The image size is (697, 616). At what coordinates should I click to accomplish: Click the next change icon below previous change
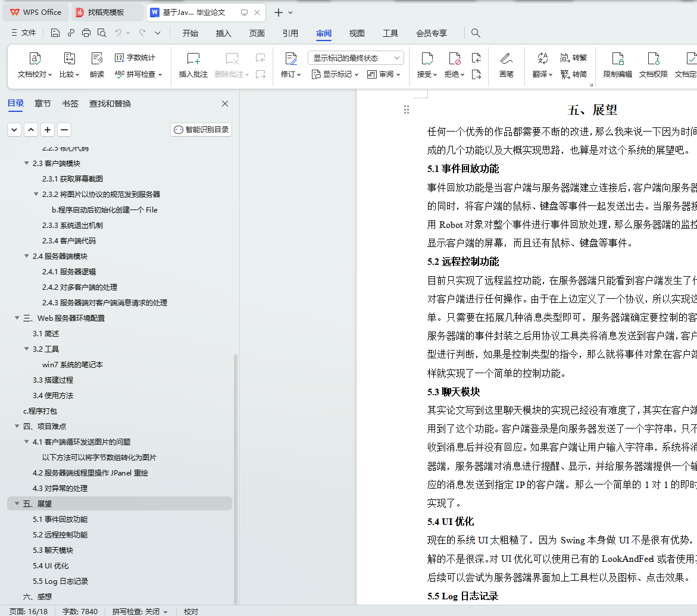(x=476, y=74)
